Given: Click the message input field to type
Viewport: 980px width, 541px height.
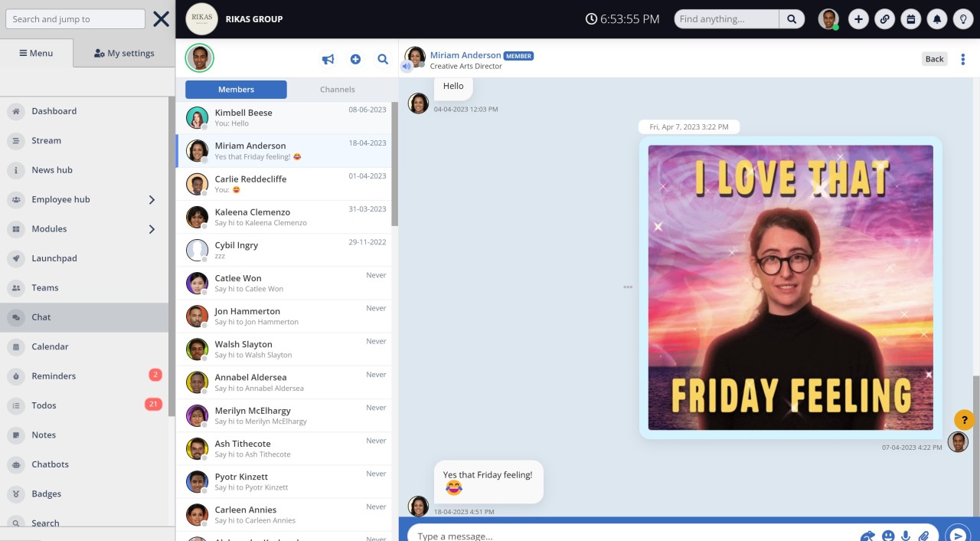Looking at the screenshot, I should (612, 535).
